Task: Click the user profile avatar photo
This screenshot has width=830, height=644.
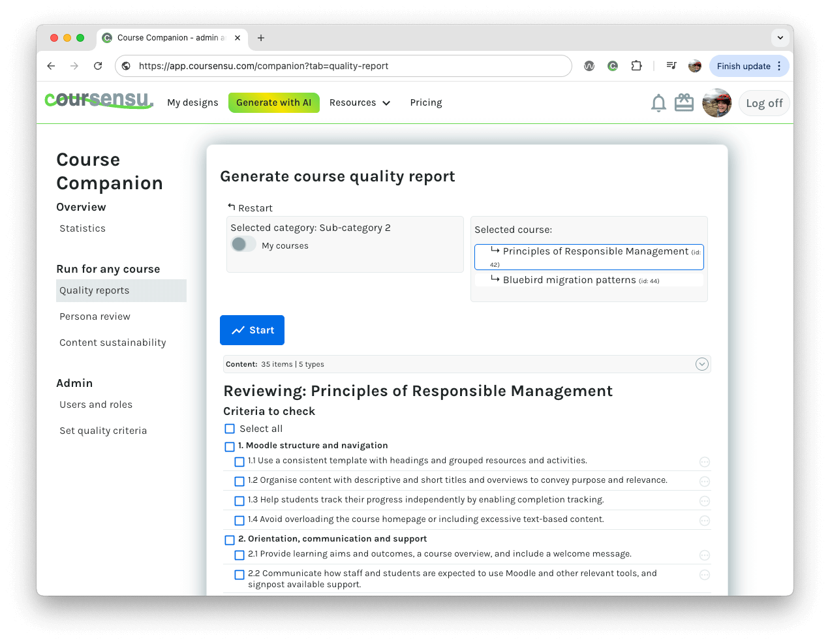Action: click(x=716, y=103)
